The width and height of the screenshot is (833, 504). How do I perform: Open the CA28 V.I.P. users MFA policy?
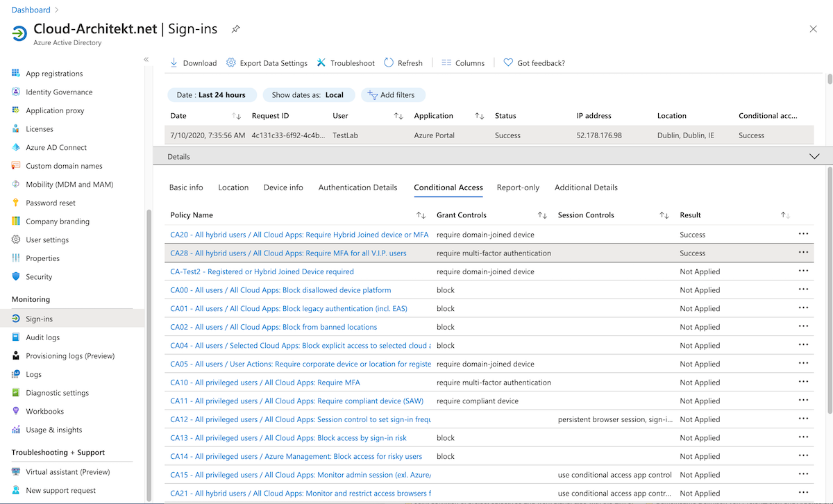pos(289,253)
